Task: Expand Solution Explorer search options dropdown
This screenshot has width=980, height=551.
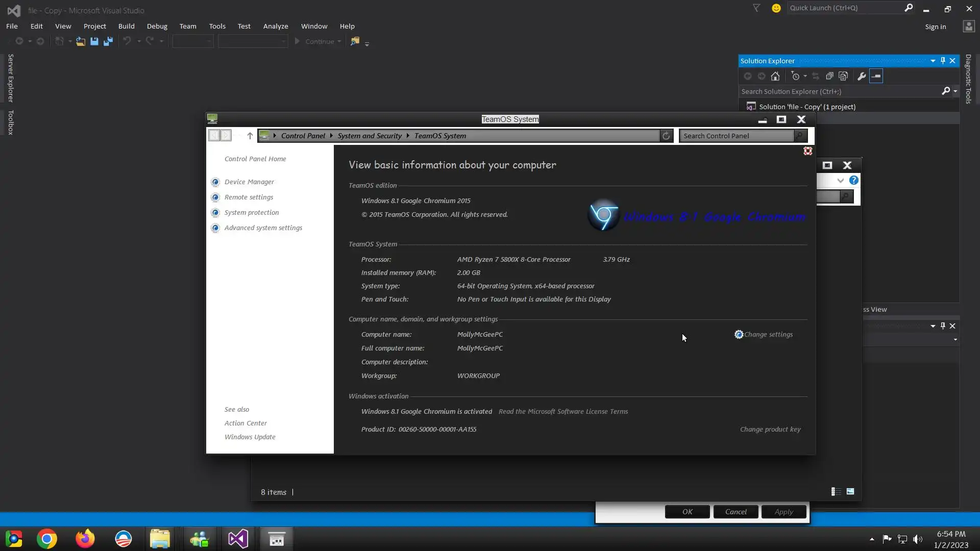Action: coord(955,91)
